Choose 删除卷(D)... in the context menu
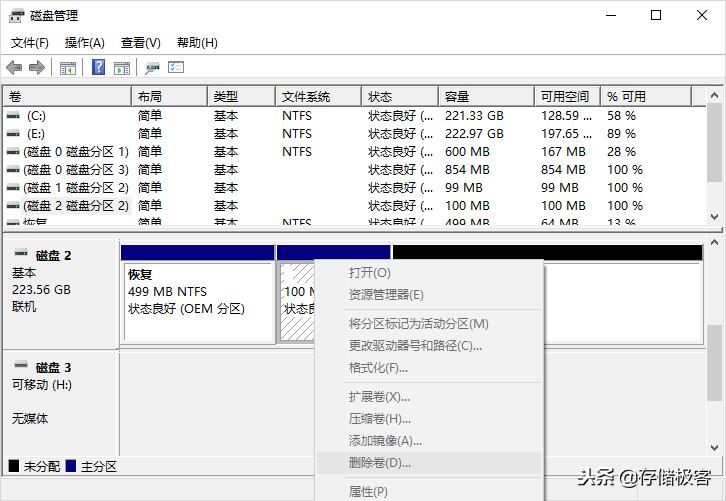 (x=429, y=463)
